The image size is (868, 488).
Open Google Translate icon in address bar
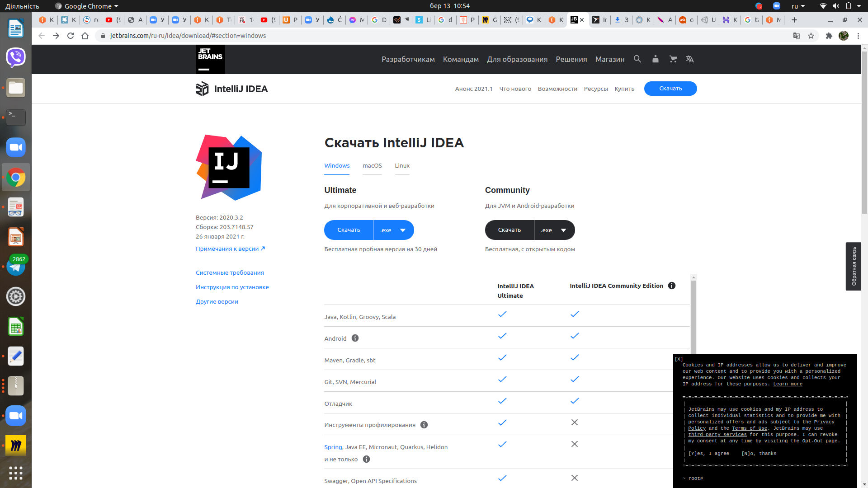pyautogui.click(x=797, y=36)
